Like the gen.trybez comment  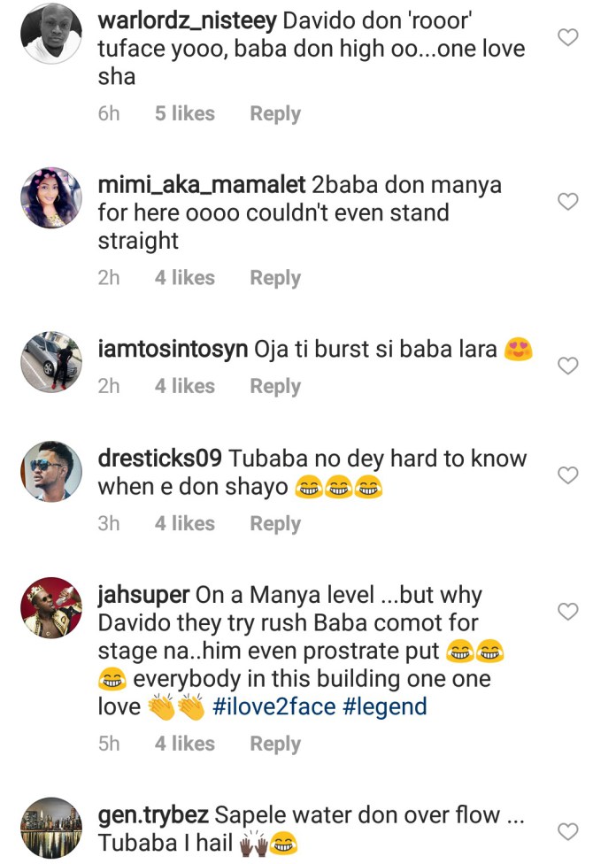pos(567,831)
